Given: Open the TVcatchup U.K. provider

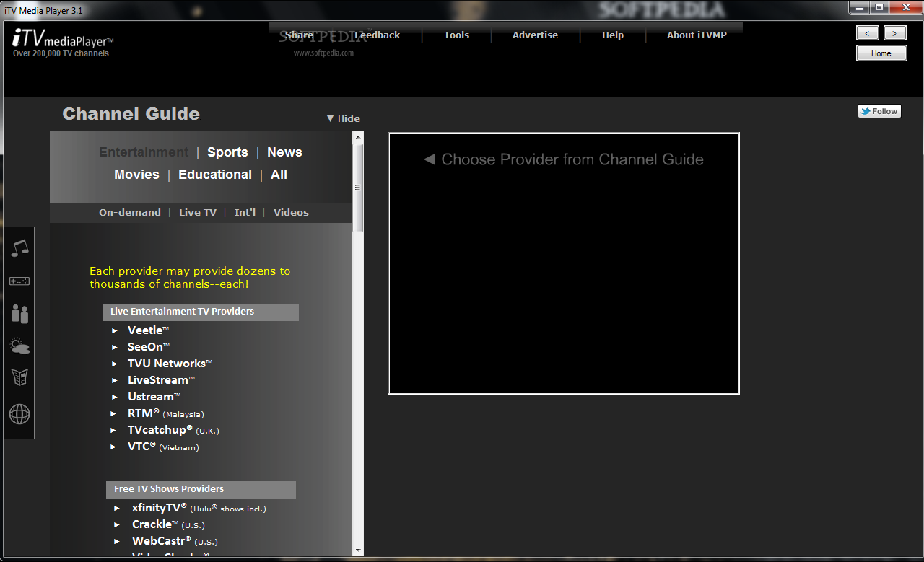Looking at the screenshot, I should tap(173, 430).
